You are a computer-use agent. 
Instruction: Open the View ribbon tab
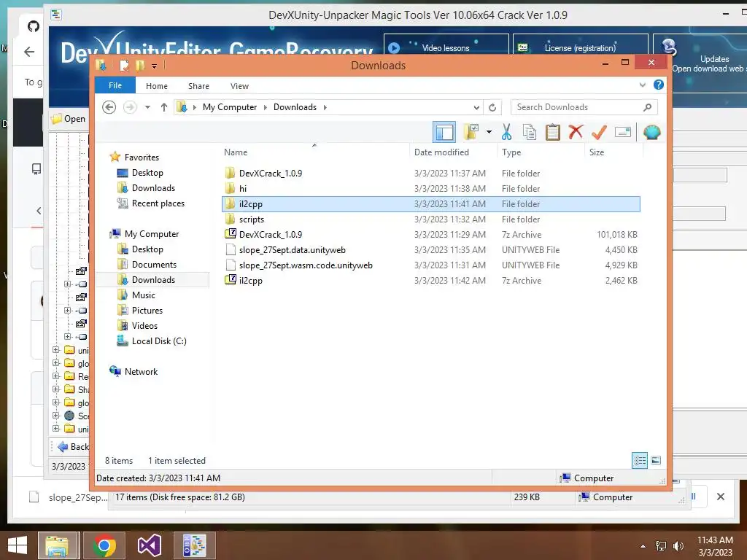pyautogui.click(x=239, y=86)
